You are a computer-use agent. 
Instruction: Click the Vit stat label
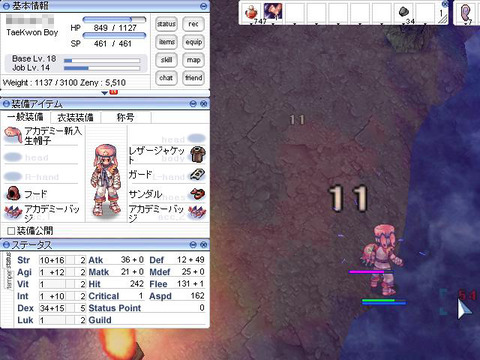tap(23, 284)
